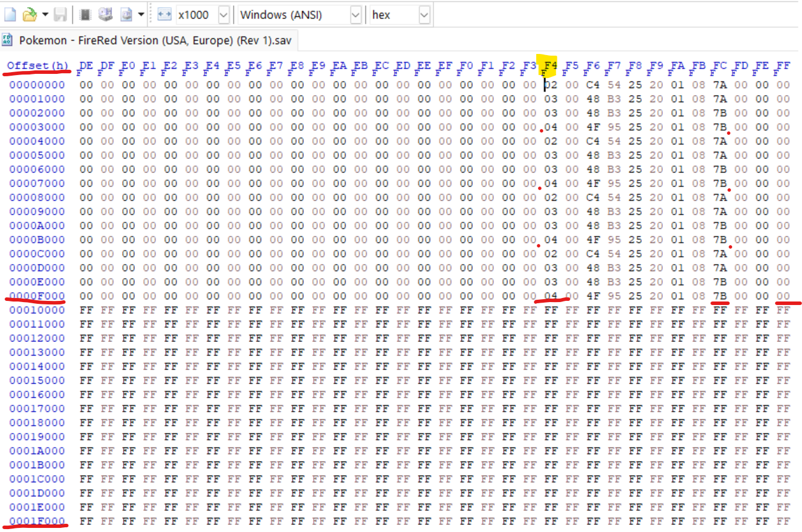Click the file icon on the .sav tab
The width and height of the screenshot is (802, 532).
[8, 40]
